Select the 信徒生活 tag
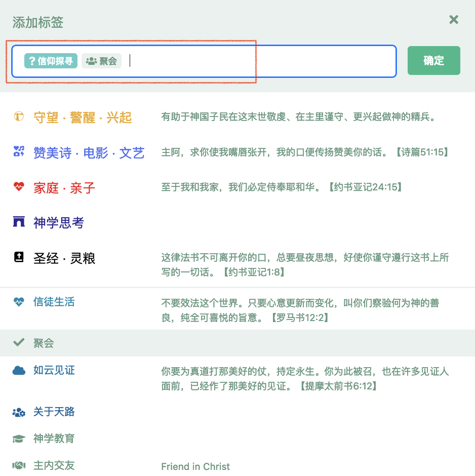 [x=54, y=300]
